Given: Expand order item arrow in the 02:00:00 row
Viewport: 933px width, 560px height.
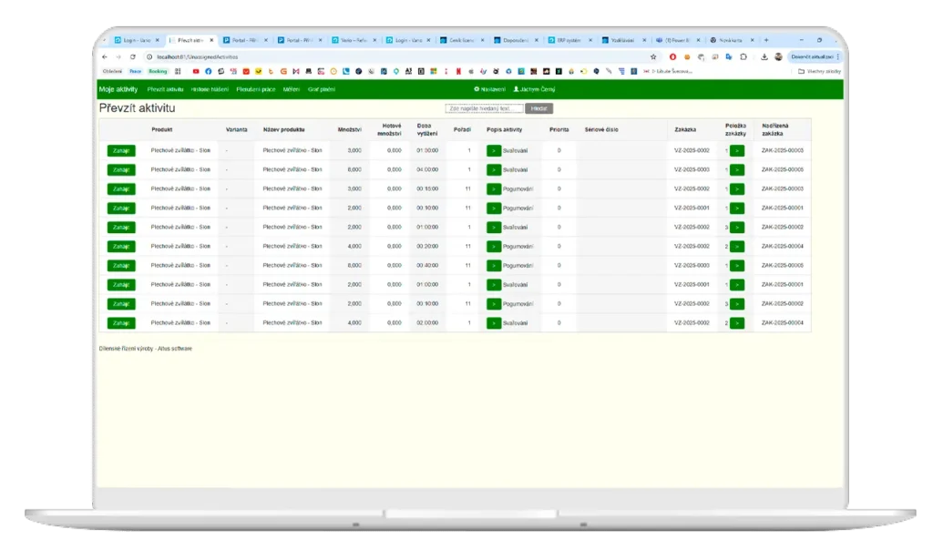Looking at the screenshot, I should pyautogui.click(x=736, y=323).
